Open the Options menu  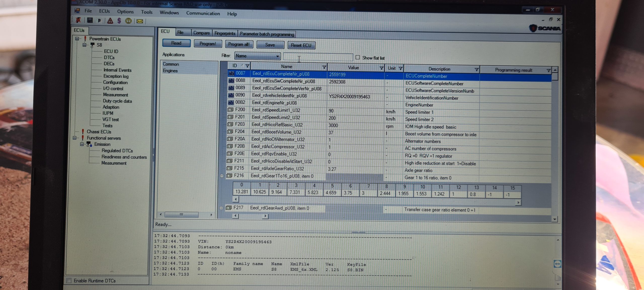point(125,12)
